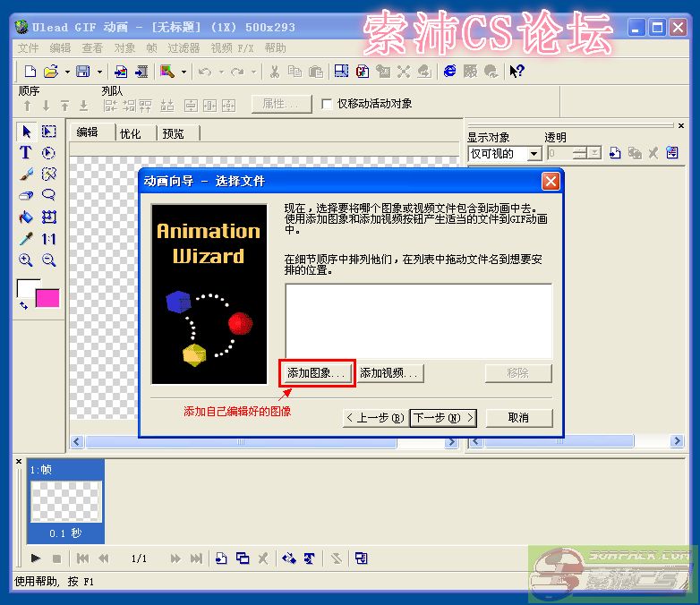
Task: Click the transparency value input field
Action: coord(559,154)
